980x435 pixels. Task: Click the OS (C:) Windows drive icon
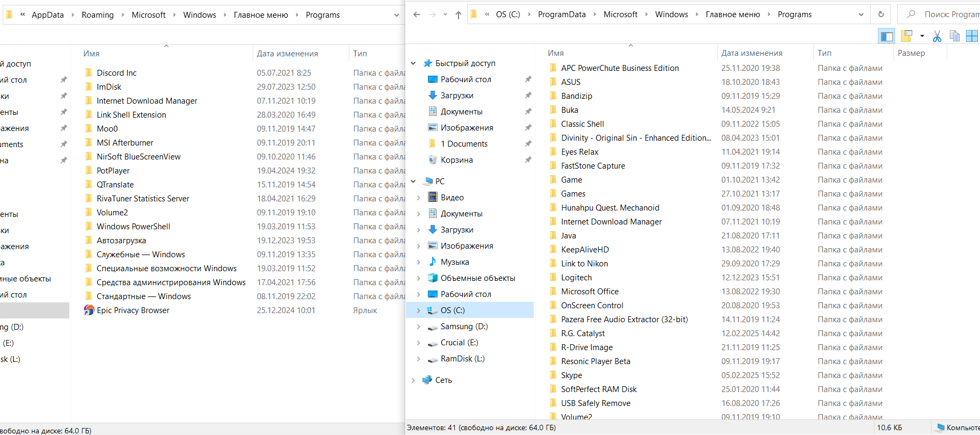433,310
